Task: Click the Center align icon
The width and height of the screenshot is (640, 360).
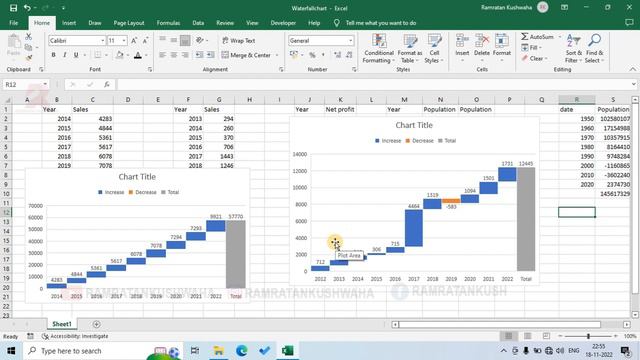Action: (174, 55)
